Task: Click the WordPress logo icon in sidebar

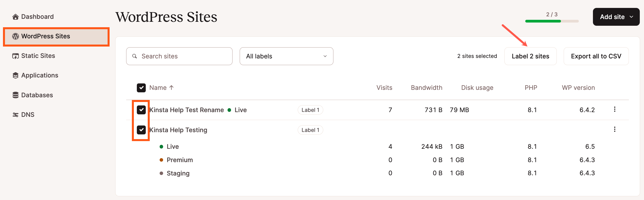Action: (16, 36)
